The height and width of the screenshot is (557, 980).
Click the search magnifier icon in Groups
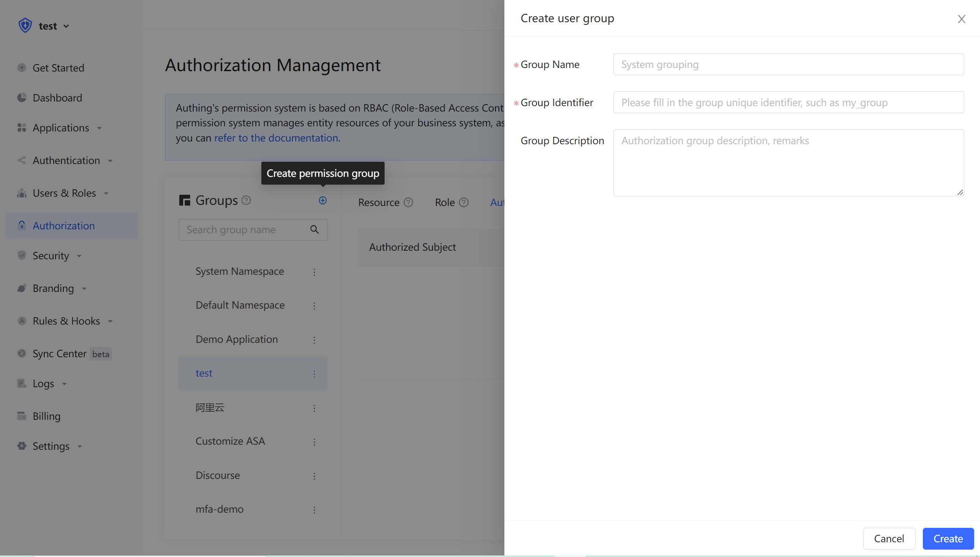pyautogui.click(x=315, y=230)
